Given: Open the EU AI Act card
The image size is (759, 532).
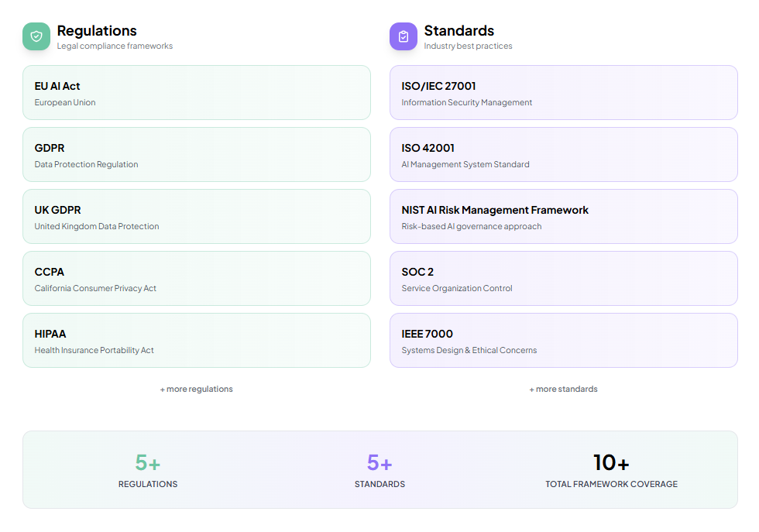Looking at the screenshot, I should (x=197, y=93).
